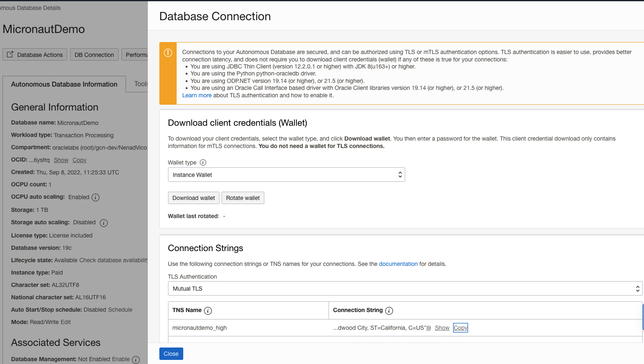Open the Wallet type dropdown
This screenshot has height=364, width=644.
click(286, 175)
